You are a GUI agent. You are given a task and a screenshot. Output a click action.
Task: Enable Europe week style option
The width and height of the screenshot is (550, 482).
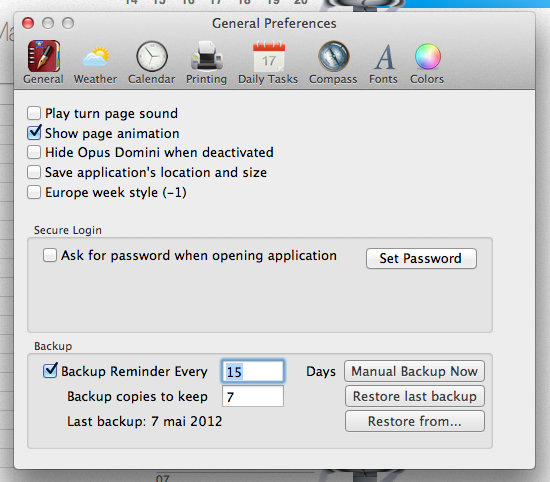click(x=34, y=192)
